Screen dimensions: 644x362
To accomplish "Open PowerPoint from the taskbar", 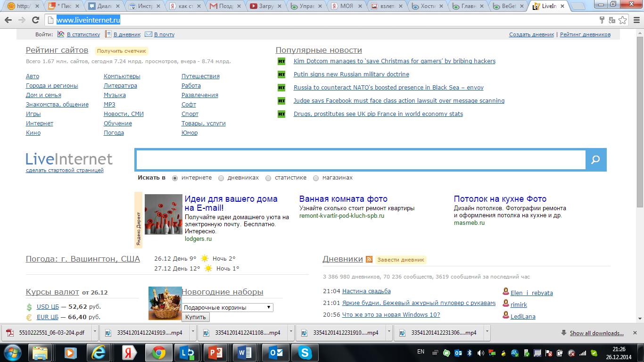I will pyautogui.click(x=216, y=353).
